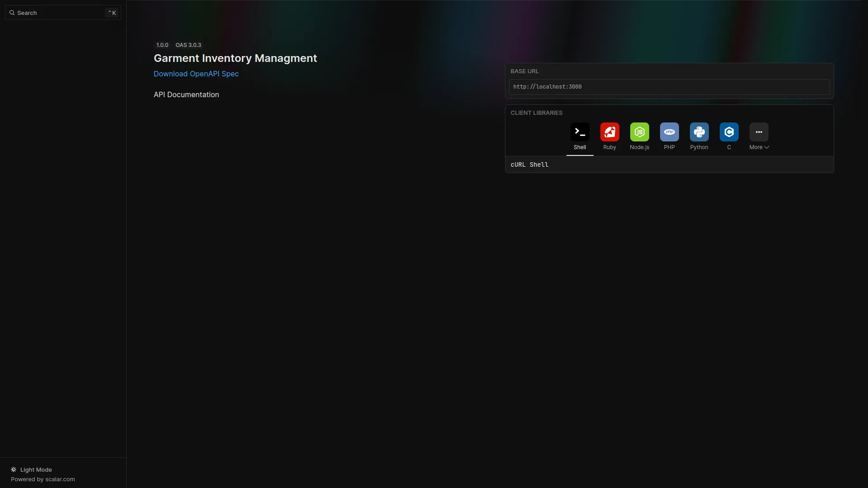868x488 pixels.
Task: Open the More libraries ellipsis icon
Action: click(x=759, y=132)
